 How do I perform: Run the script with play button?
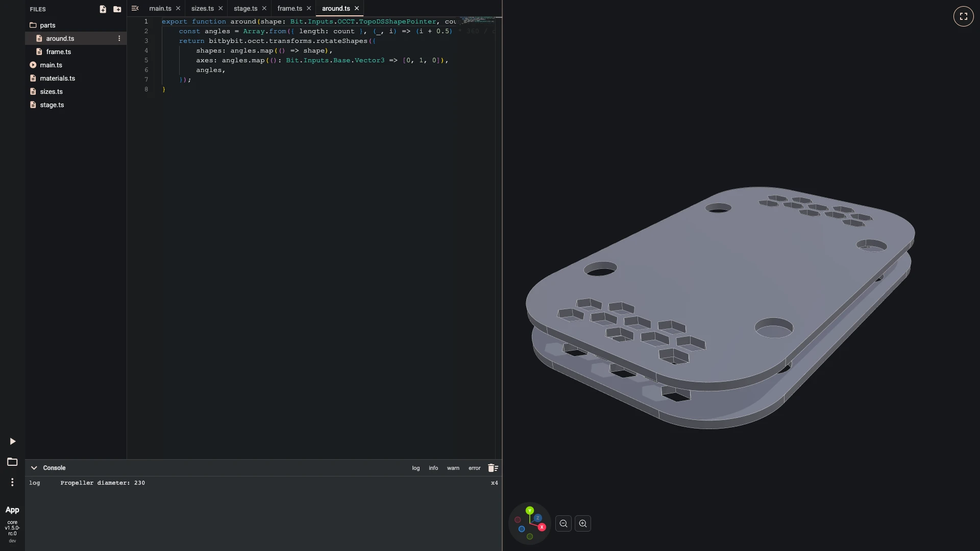(x=13, y=441)
